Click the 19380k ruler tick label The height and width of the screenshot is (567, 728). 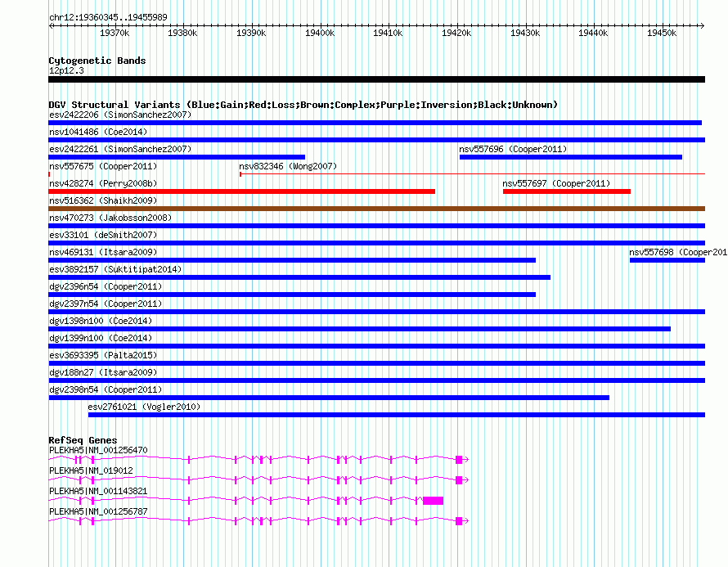pos(182,33)
